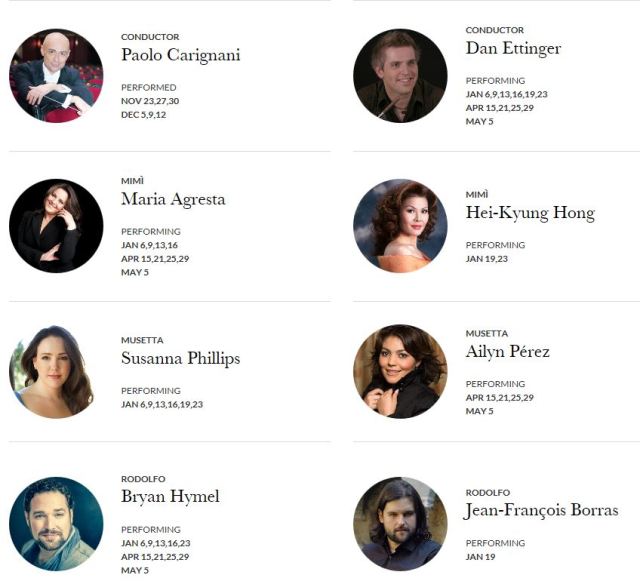Click Ailyn Pérez's circular portrait photo
Viewport: 640px width, 581px height.
(x=400, y=372)
